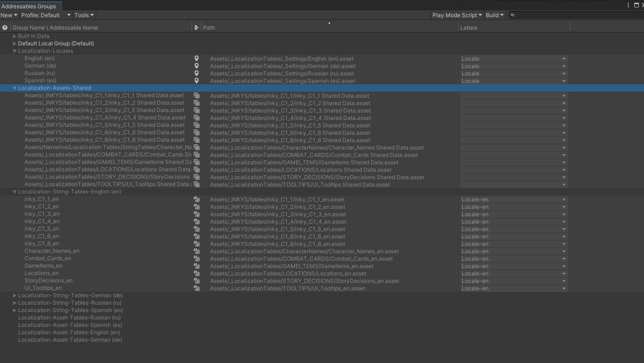Open the Play Mode Script dropdown
Image resolution: width=644 pixels, height=363 pixels.
pyautogui.click(x=457, y=15)
